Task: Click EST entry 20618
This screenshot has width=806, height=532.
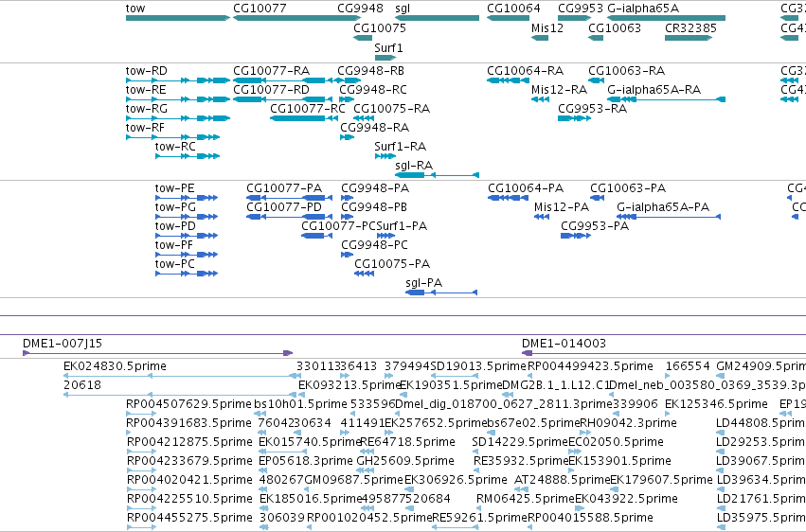Action: click(82, 385)
